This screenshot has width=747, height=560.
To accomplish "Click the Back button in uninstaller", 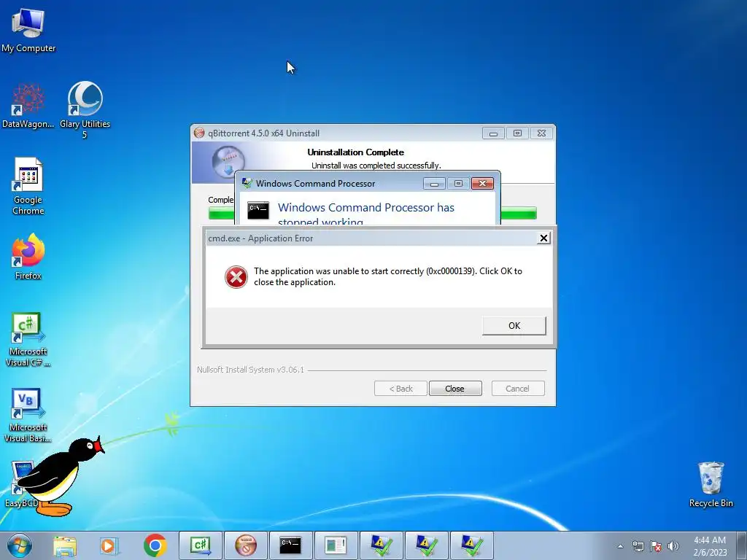I will (x=400, y=389).
